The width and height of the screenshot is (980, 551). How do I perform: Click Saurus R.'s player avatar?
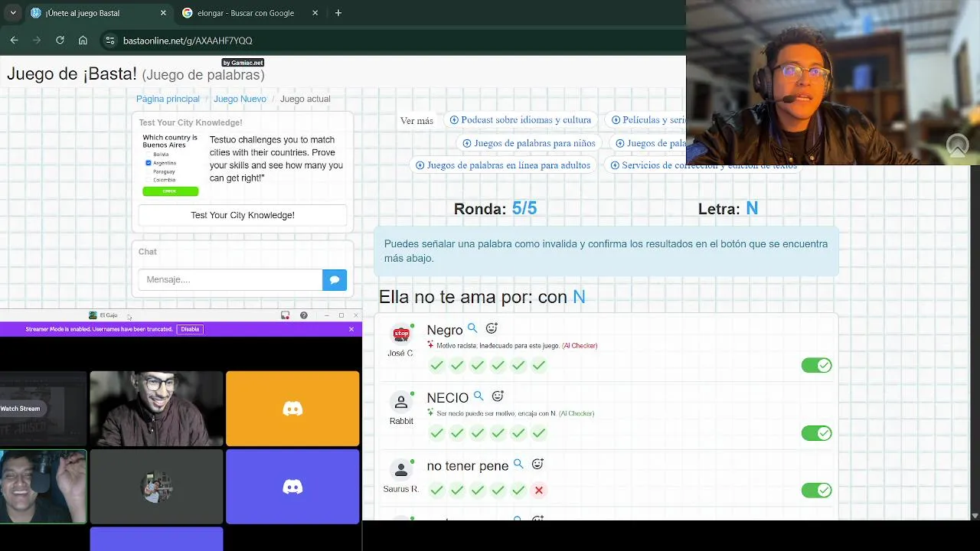point(401,469)
